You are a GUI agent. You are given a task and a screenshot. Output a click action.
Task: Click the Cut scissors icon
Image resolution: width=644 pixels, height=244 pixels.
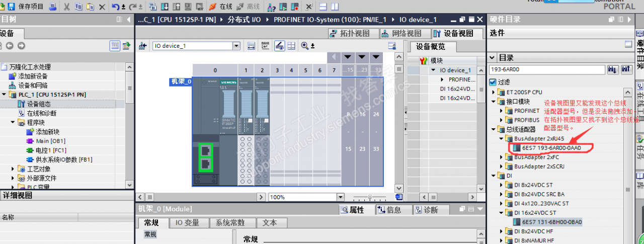coord(67,7)
